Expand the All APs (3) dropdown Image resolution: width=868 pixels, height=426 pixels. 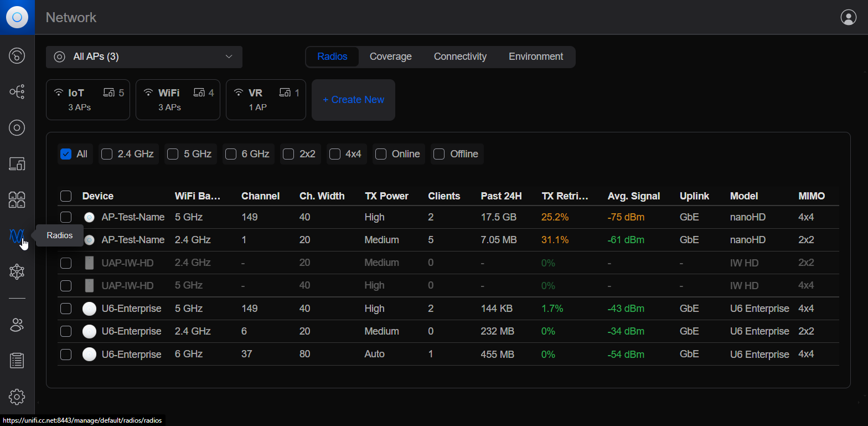pos(144,57)
